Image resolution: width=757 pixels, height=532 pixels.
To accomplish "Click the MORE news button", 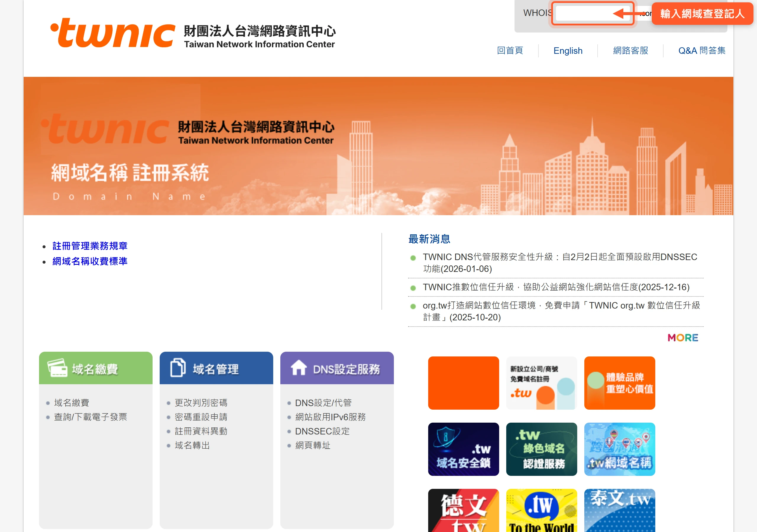I will click(x=683, y=338).
